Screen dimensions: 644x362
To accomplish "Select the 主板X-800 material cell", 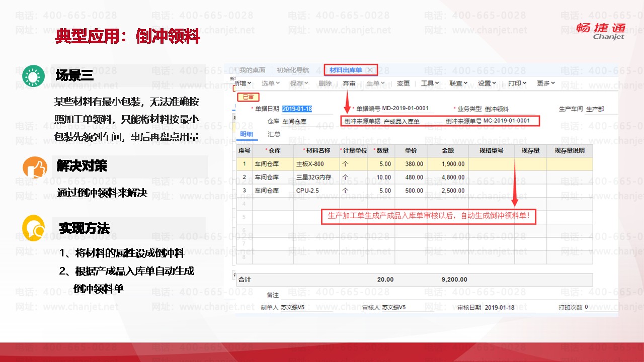I will pyautogui.click(x=317, y=164).
